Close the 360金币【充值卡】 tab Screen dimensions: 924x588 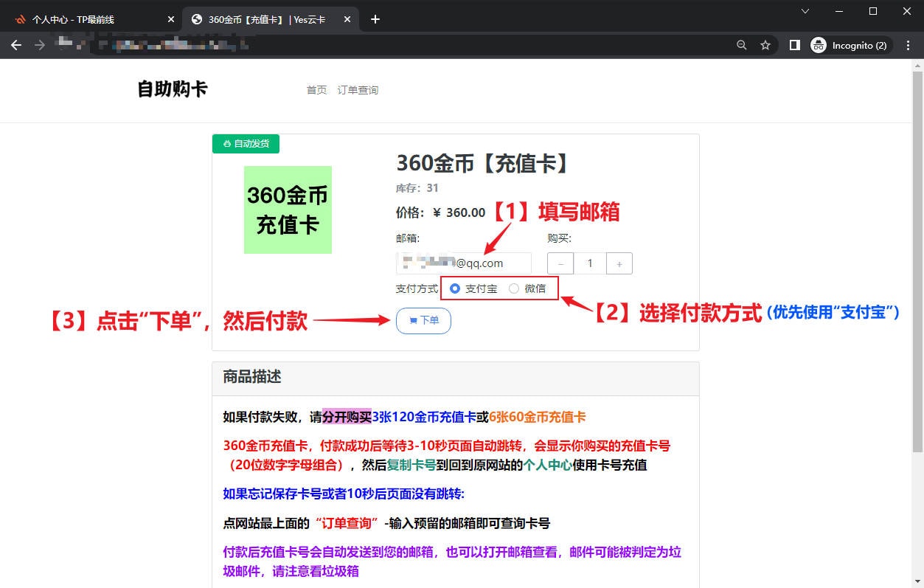347,19
